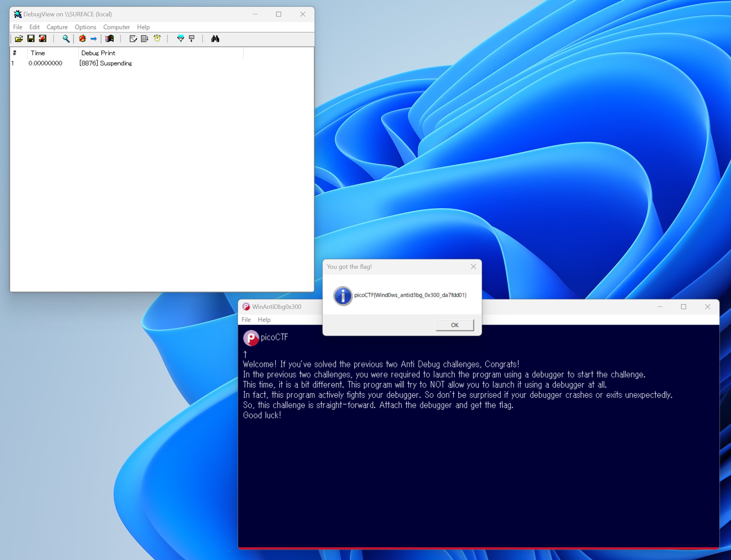731x560 pixels.
Task: Select the Suspending debug output row
Action: coord(105,63)
